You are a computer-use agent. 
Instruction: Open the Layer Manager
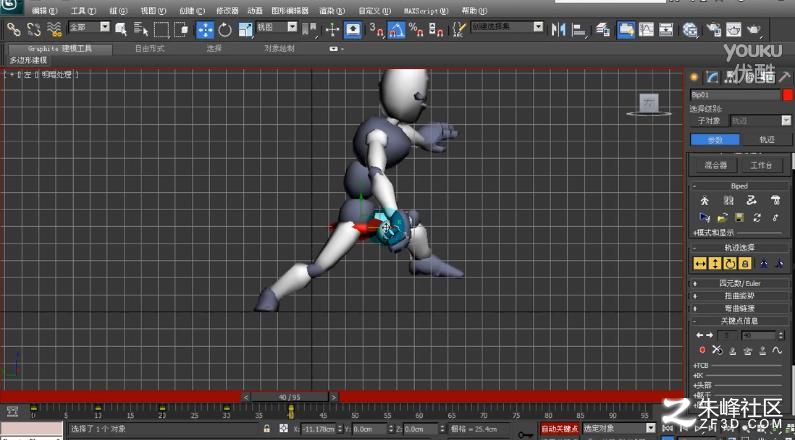click(x=602, y=29)
